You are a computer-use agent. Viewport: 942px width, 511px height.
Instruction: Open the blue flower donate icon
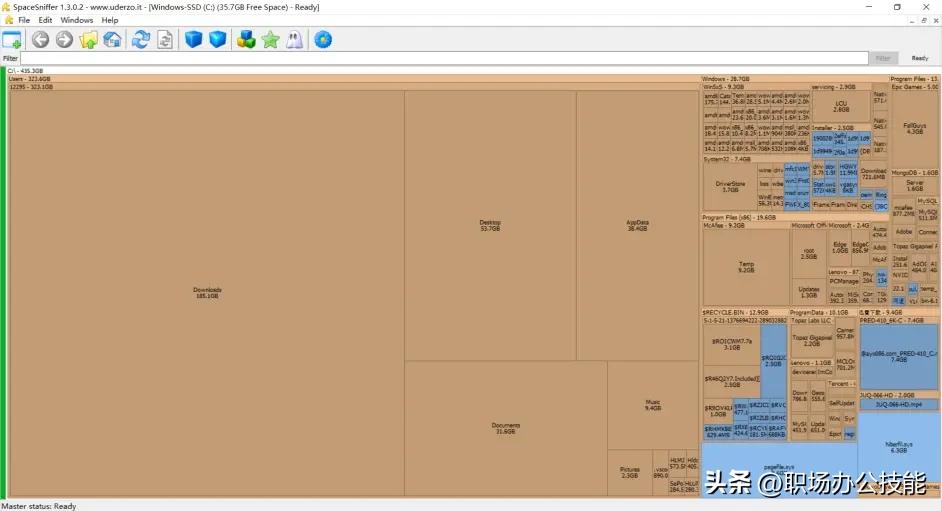coord(323,40)
